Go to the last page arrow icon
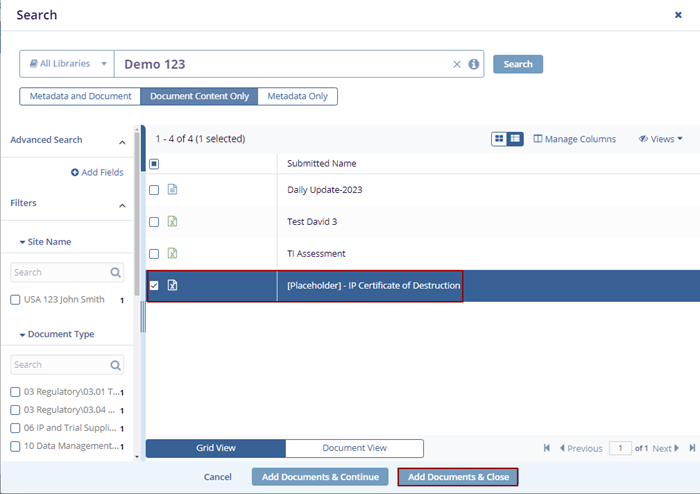 click(x=691, y=448)
